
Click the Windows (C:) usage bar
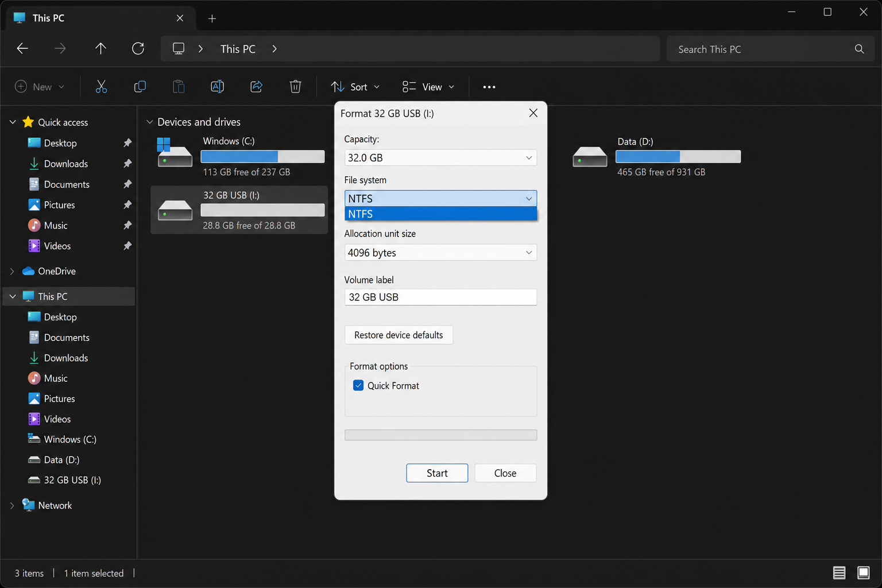coord(262,156)
